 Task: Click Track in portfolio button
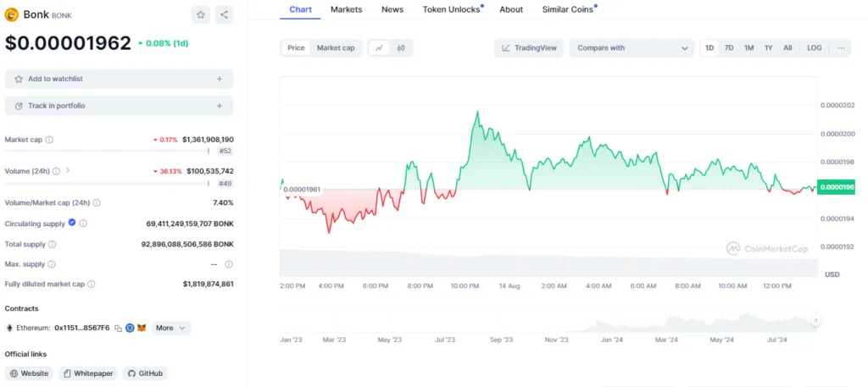(x=119, y=106)
